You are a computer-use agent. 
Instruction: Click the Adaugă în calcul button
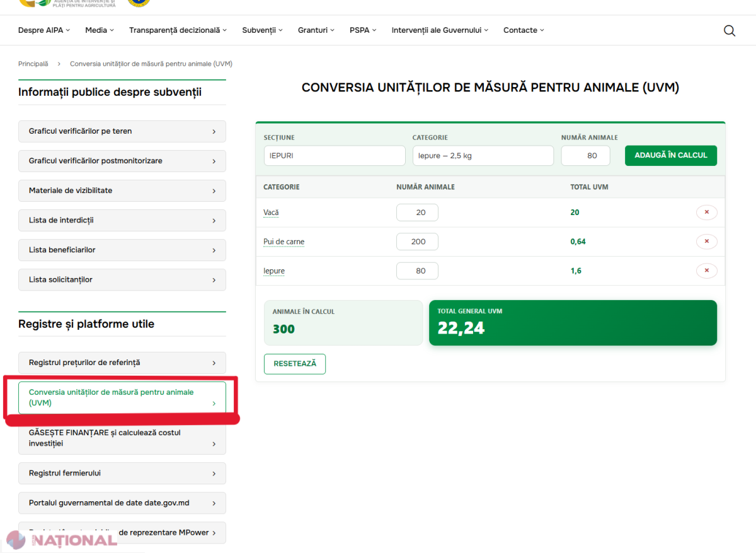pyautogui.click(x=671, y=156)
